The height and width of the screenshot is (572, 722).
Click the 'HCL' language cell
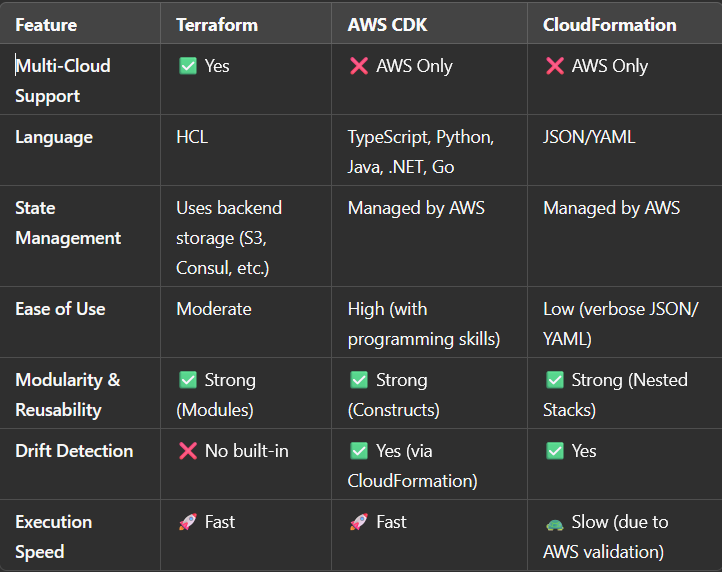tap(192, 137)
